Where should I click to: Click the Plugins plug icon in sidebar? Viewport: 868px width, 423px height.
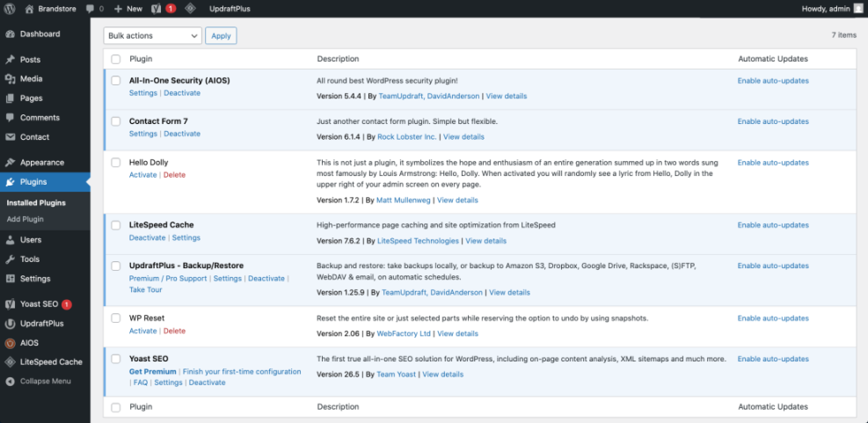[x=10, y=182]
